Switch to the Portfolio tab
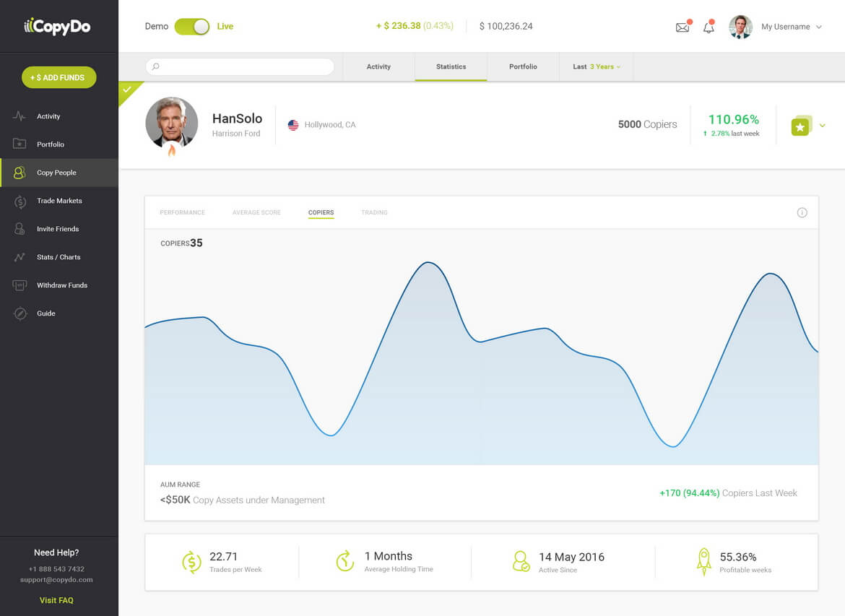Screen dimensions: 845x616 click(524, 67)
